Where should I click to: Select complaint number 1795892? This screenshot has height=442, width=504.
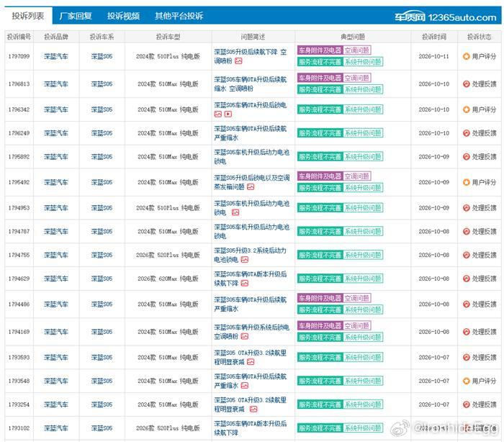click(x=19, y=156)
